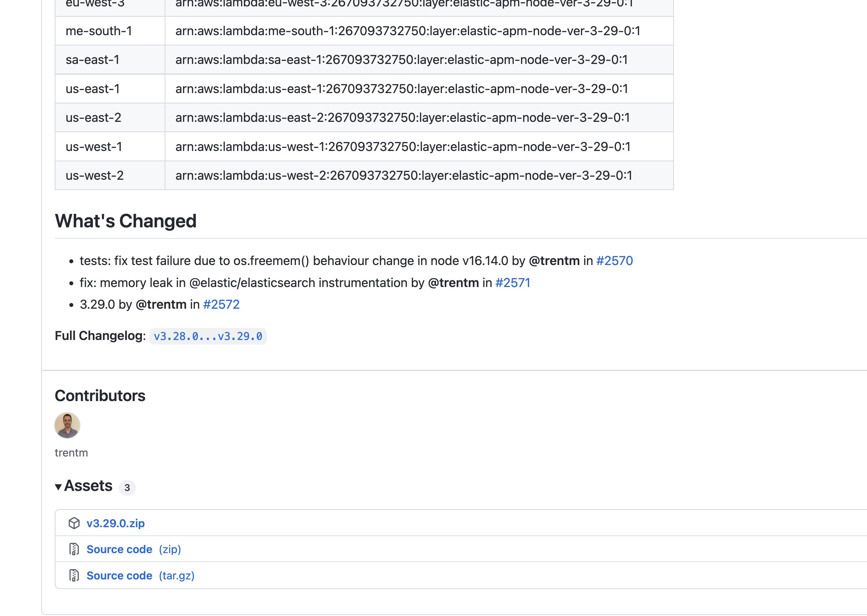
Task: Open pull request #2572
Action: [221, 304]
